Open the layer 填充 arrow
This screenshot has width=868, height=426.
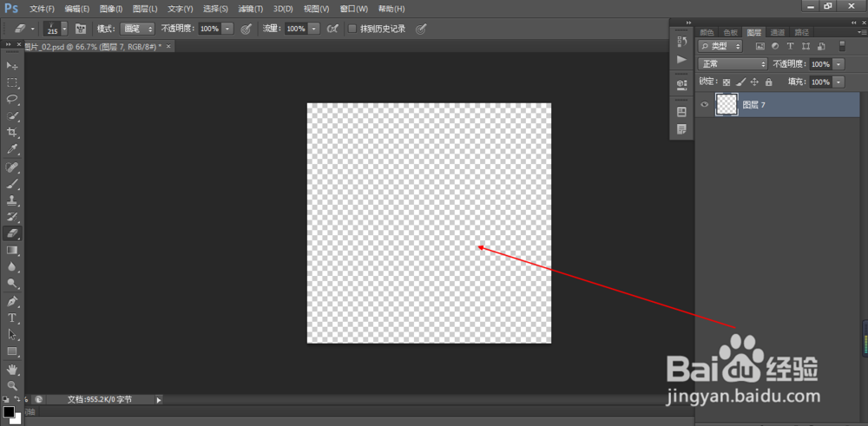click(839, 82)
